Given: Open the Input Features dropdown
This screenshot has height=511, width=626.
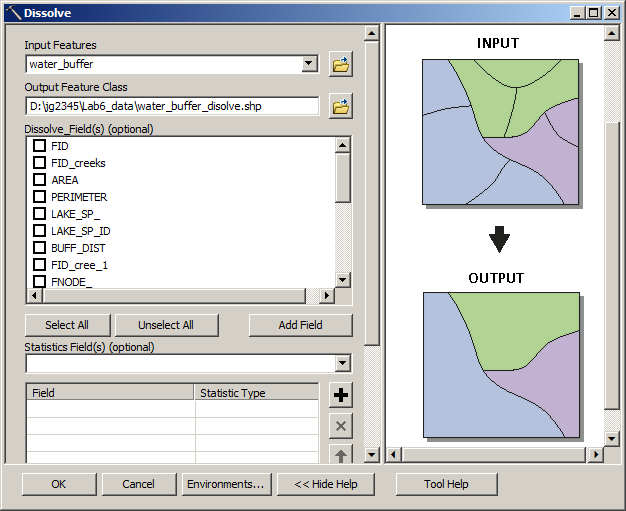Looking at the screenshot, I should coord(310,65).
